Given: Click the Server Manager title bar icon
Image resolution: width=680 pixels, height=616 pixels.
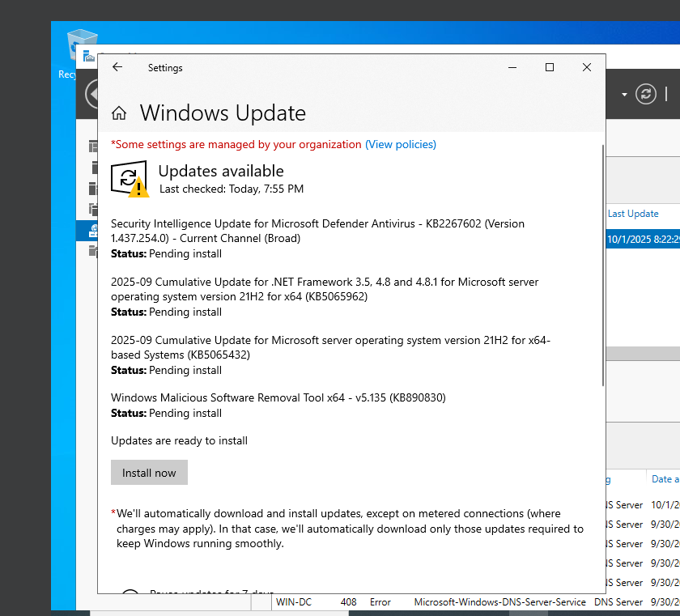Looking at the screenshot, I should point(88,56).
